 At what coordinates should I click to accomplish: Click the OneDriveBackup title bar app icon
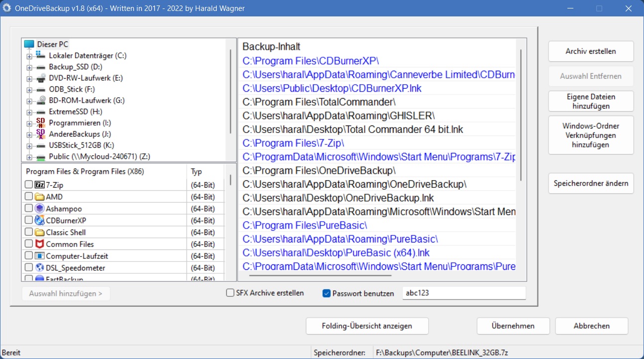(7, 8)
